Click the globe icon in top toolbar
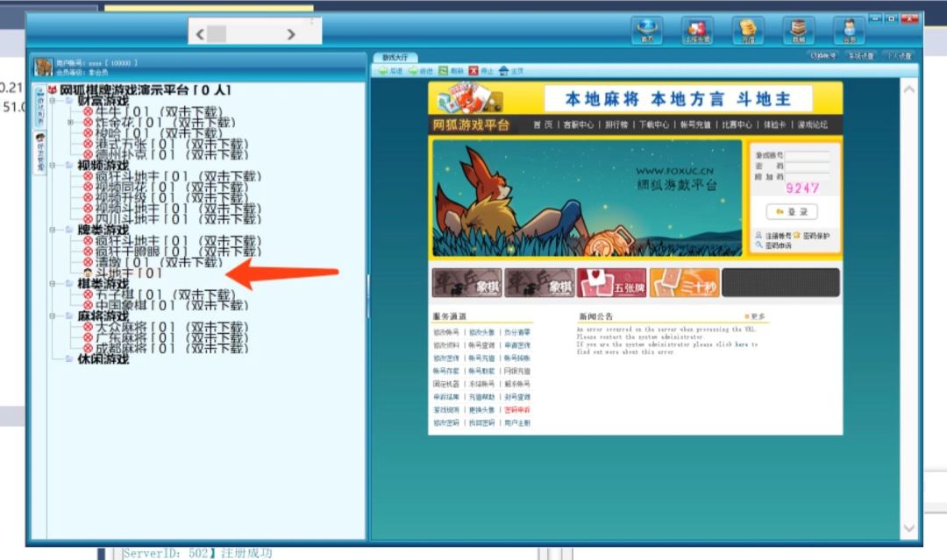Image resolution: width=947 pixels, height=560 pixels. pos(647,30)
